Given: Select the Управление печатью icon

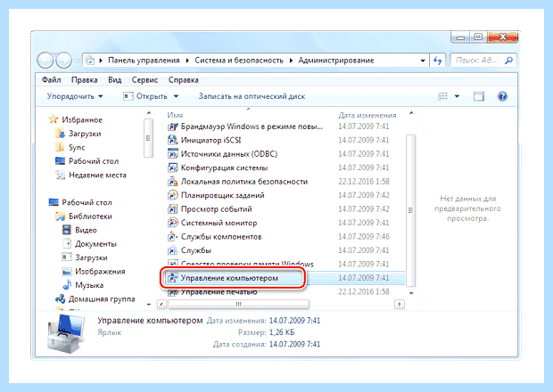Looking at the screenshot, I should pyautogui.click(x=172, y=292).
